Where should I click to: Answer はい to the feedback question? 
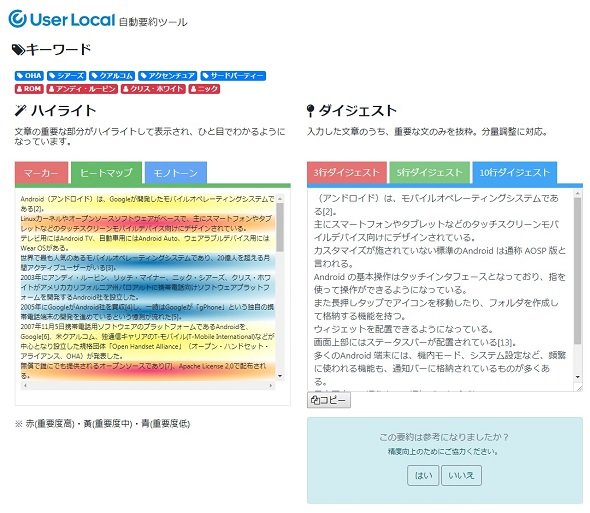423,475
